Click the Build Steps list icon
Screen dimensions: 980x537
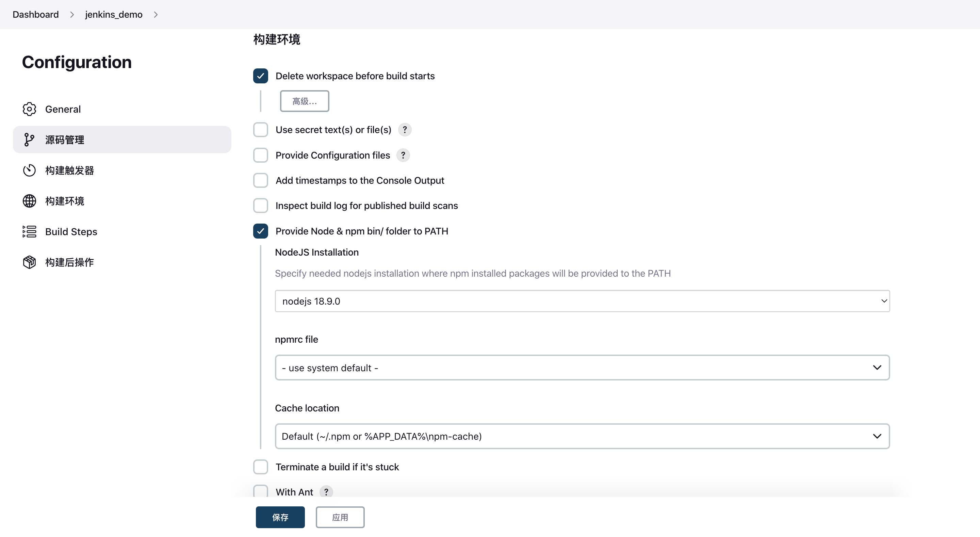pos(29,231)
